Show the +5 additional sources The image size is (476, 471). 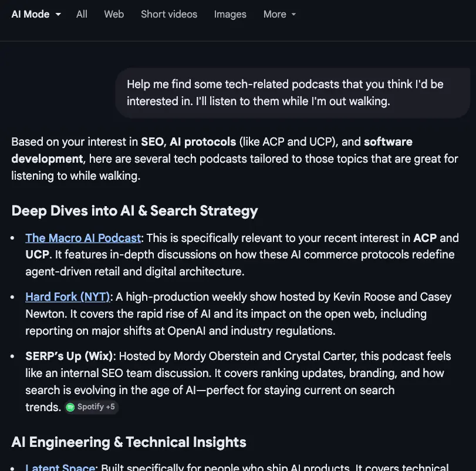coord(110,407)
